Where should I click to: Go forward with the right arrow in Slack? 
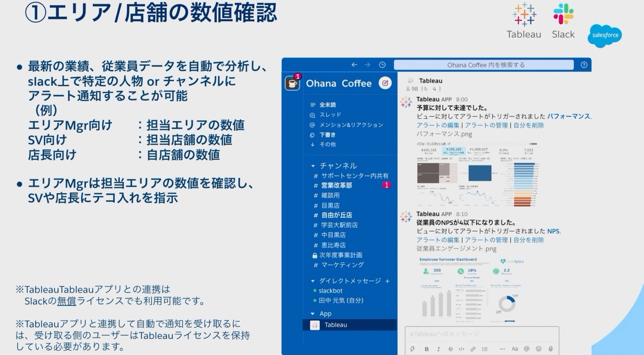pyautogui.click(x=368, y=65)
